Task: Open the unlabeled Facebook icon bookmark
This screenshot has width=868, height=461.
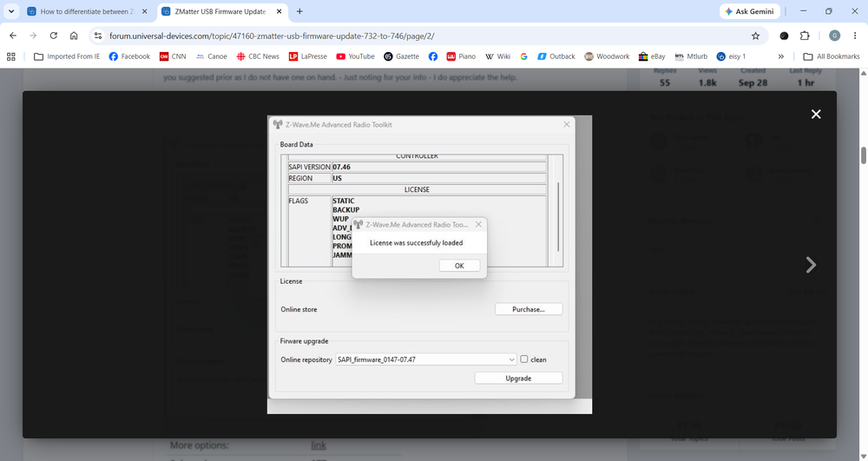Action: point(433,56)
